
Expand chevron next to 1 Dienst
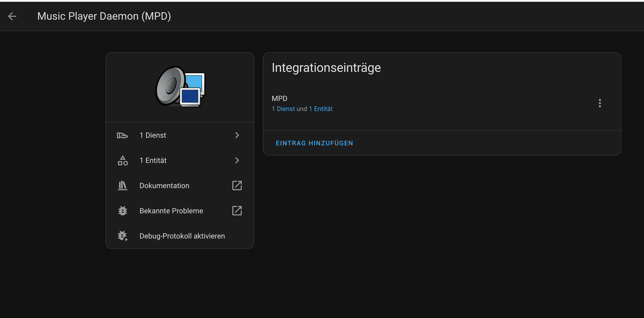[x=237, y=135]
